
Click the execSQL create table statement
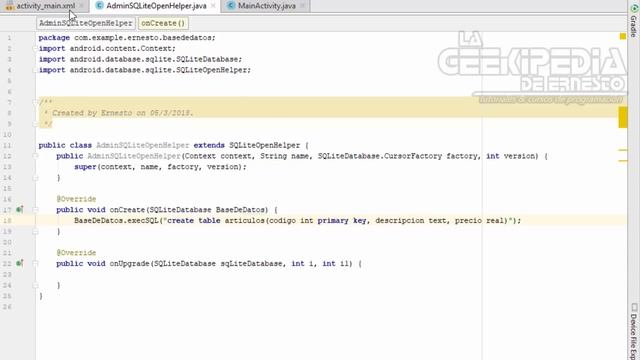298,221
